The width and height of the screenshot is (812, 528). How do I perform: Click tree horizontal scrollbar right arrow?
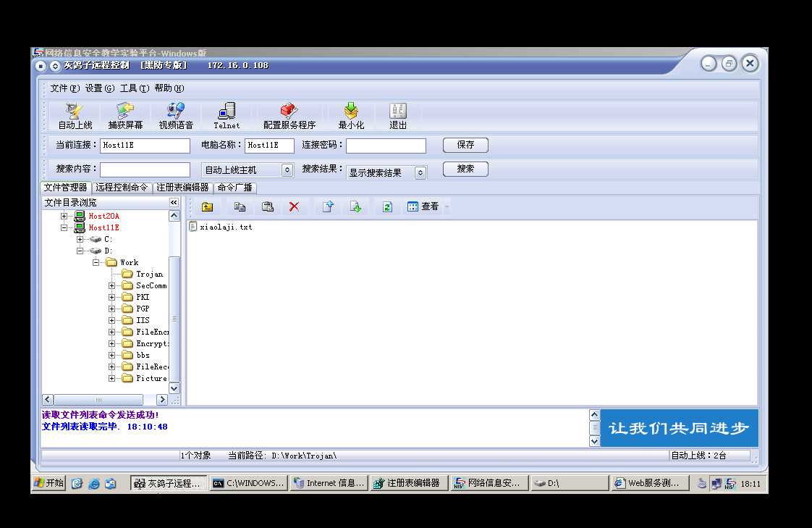tap(162, 400)
